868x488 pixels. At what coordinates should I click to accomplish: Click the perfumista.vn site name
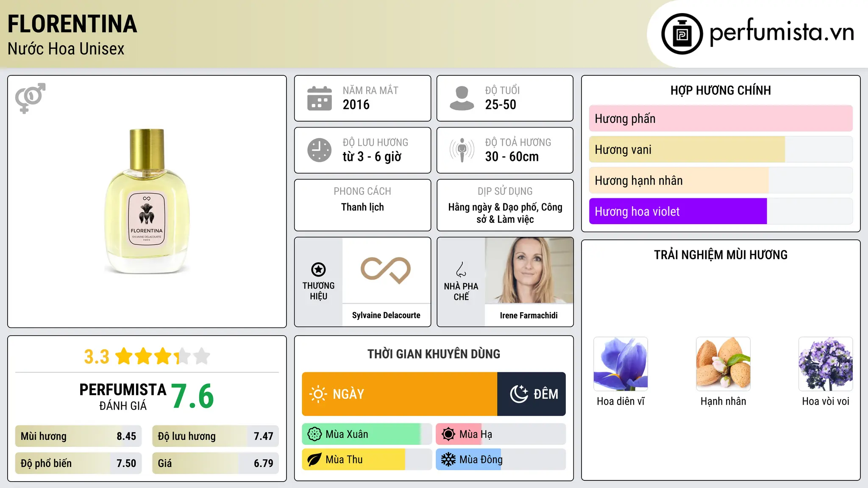[782, 33]
